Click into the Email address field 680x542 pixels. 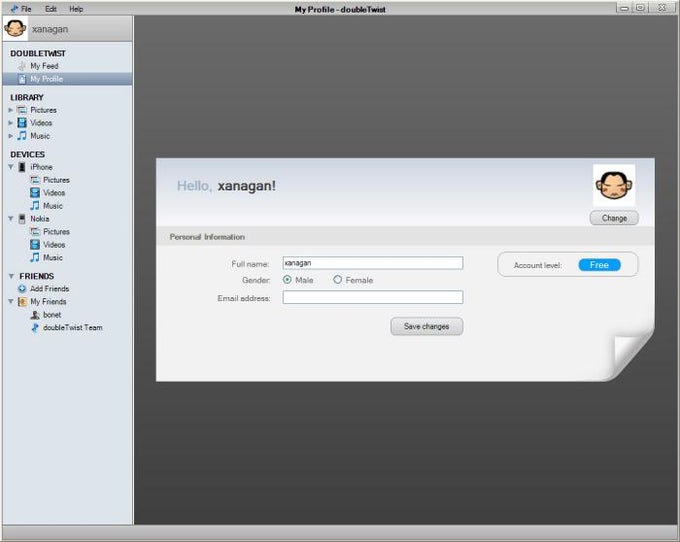[373, 297]
